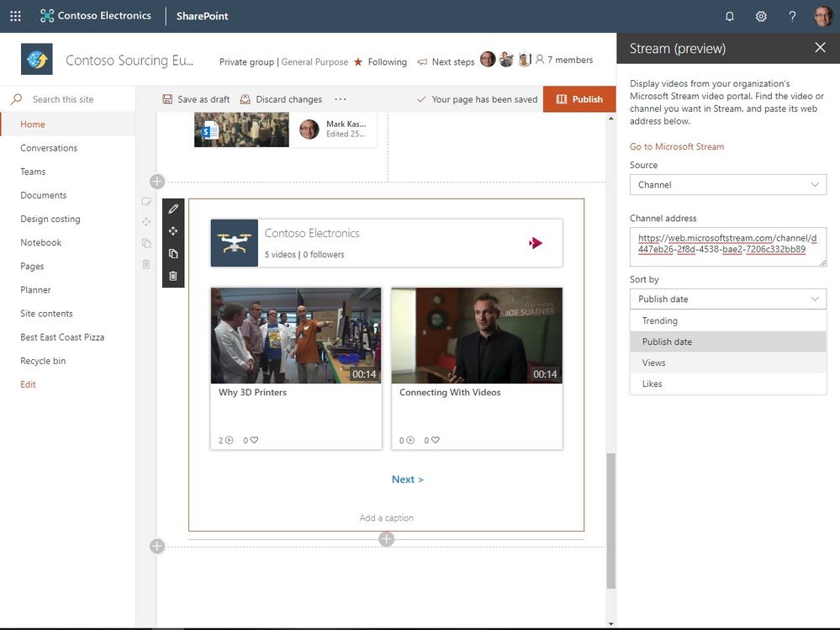This screenshot has height=630, width=840.
Task: Click Discard changes
Action: 281,99
